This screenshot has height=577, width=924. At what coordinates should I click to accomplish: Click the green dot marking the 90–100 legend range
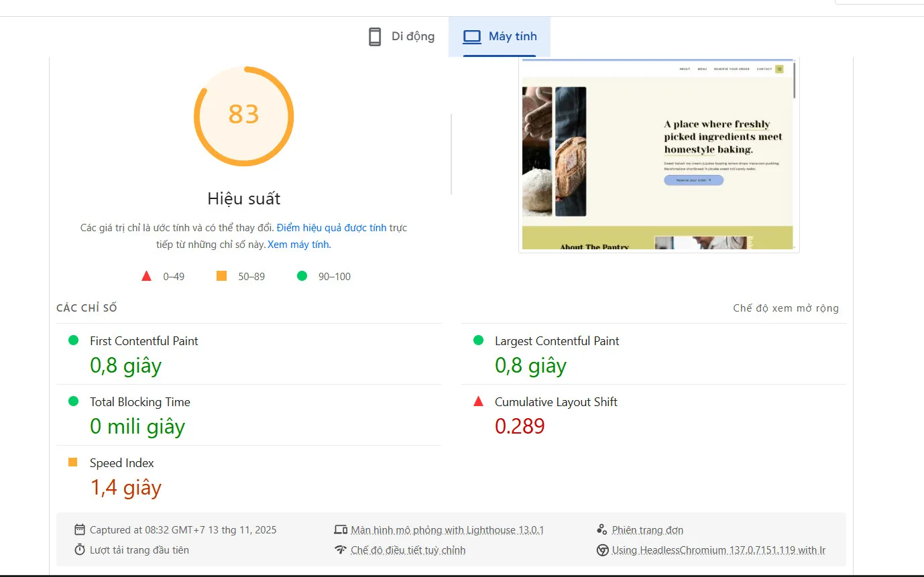click(x=302, y=275)
